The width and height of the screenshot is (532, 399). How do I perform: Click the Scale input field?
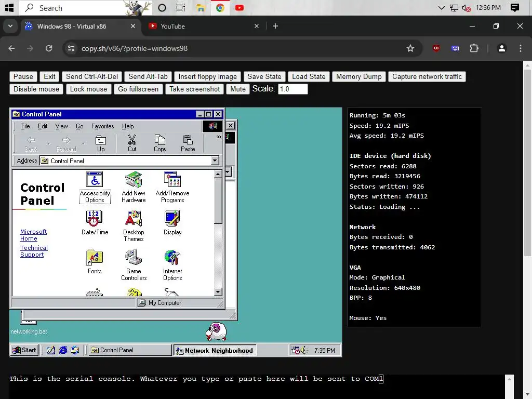[293, 89]
